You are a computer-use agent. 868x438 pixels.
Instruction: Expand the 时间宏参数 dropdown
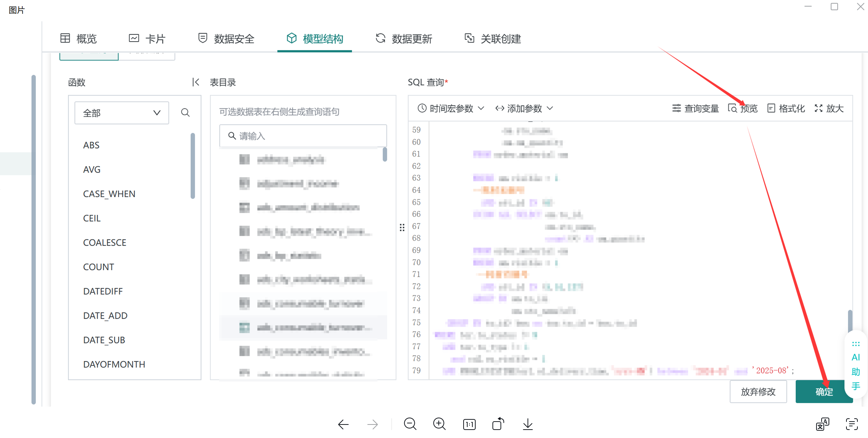pyautogui.click(x=451, y=108)
